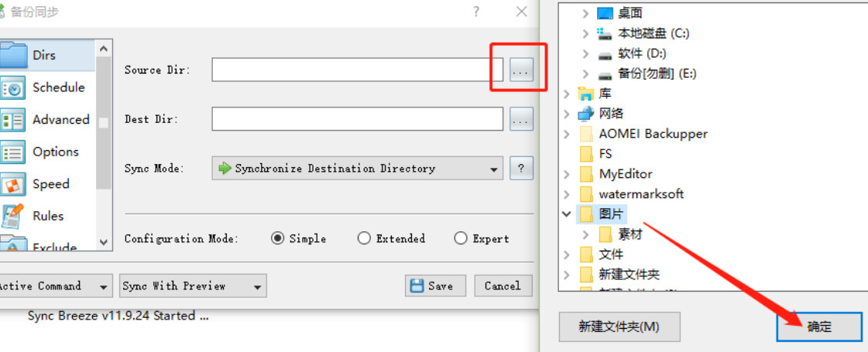Click the Cancel button
Viewport: 868px width, 352px height.
[503, 285]
